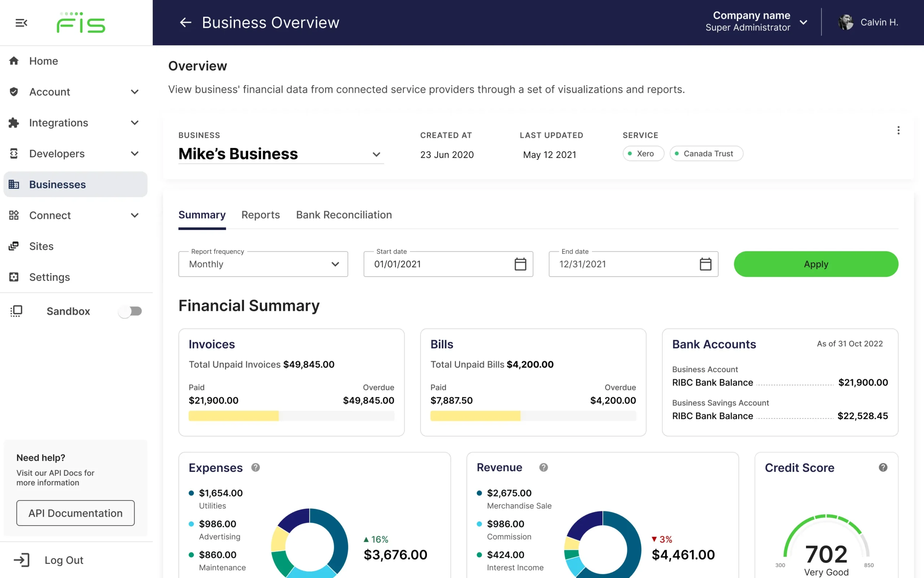Screen dimensions: 924x578
Task: Click the Credit Score help question mark icon
Action: [x=883, y=467]
